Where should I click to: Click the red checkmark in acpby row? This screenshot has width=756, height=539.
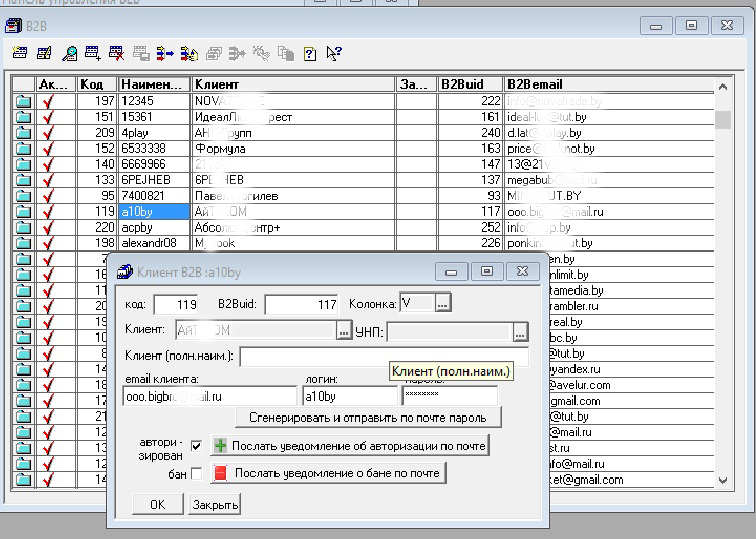pyautogui.click(x=48, y=227)
